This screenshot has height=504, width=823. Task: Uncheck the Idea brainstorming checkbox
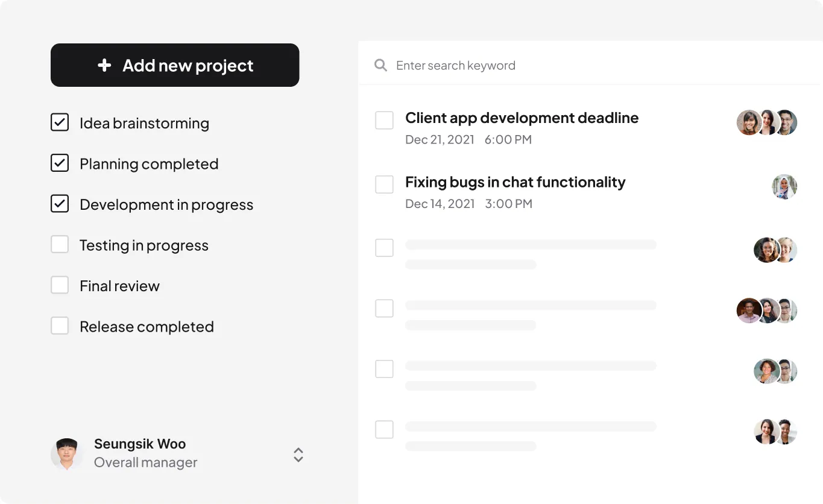click(60, 122)
